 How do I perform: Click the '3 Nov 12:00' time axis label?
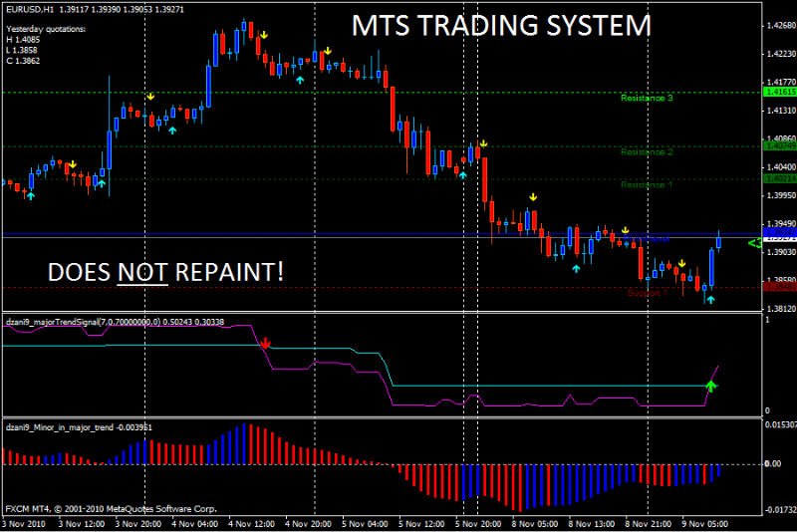[x=82, y=524]
